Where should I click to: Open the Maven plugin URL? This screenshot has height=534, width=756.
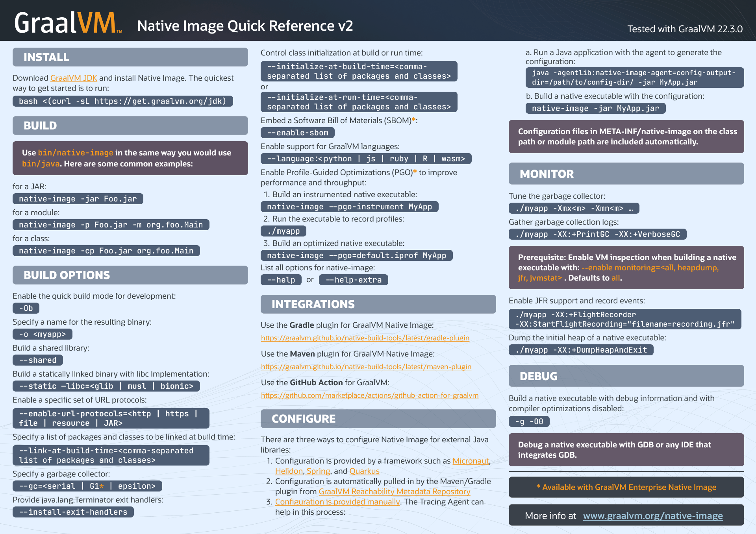pos(366,367)
